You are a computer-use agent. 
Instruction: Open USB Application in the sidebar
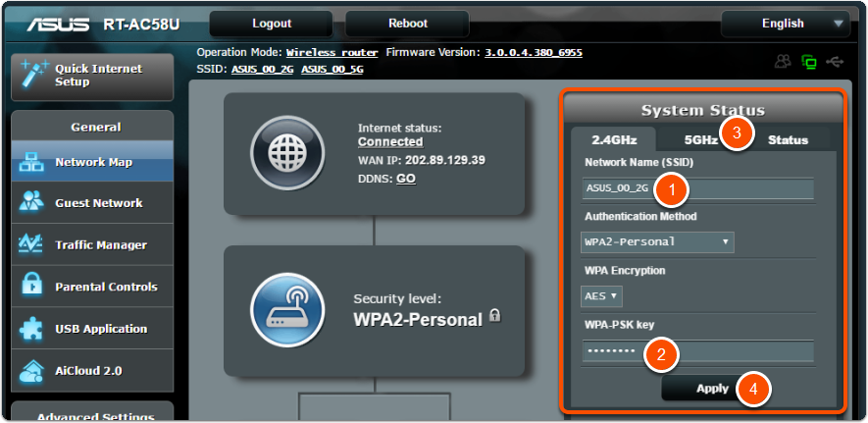[x=92, y=329]
